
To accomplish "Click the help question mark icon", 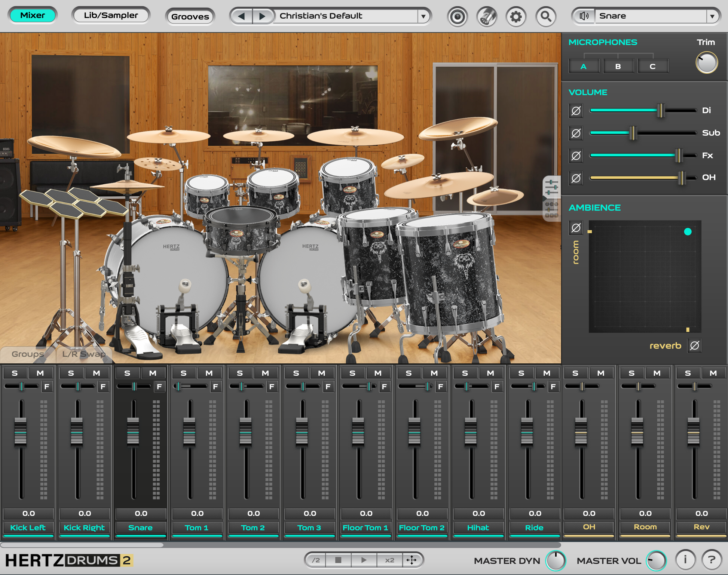I will (711, 560).
